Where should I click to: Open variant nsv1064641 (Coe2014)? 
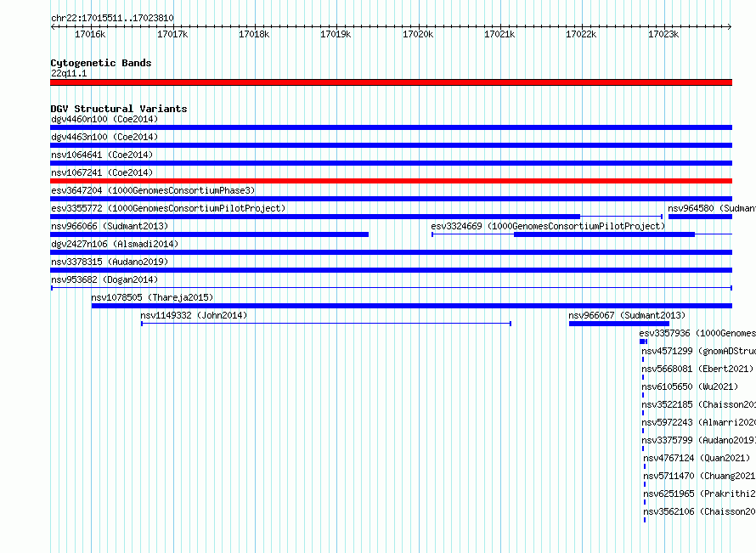click(102, 155)
